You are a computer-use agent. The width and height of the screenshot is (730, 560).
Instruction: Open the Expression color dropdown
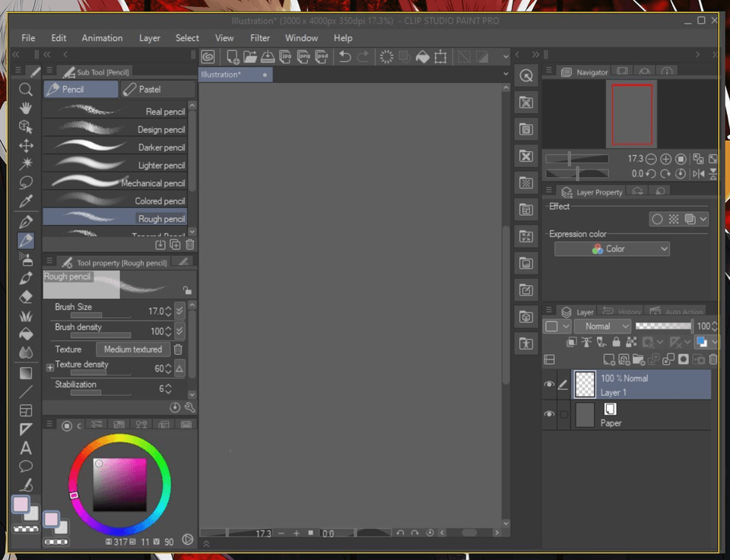pyautogui.click(x=612, y=248)
